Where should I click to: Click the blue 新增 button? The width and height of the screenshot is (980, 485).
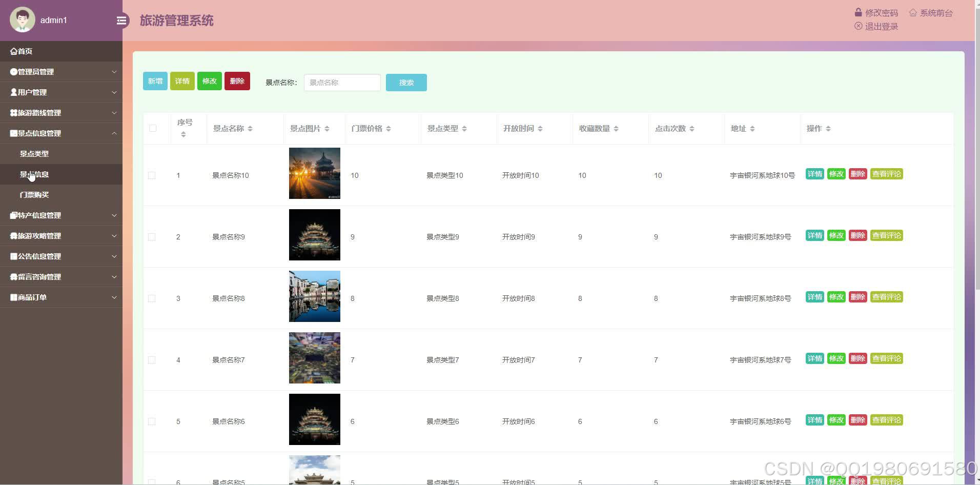coord(155,81)
